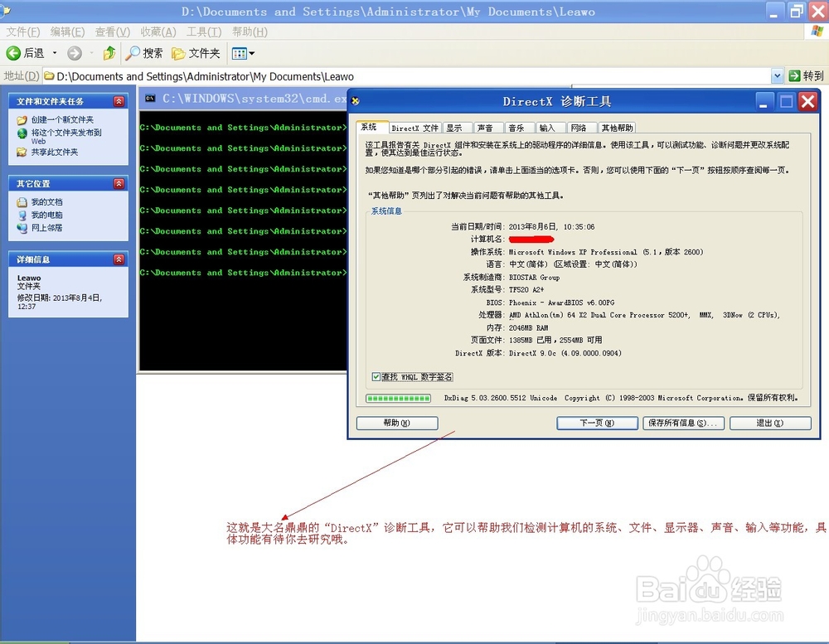
Task: Switch to the More Help (其他帮助) tab
Action: pos(617,128)
